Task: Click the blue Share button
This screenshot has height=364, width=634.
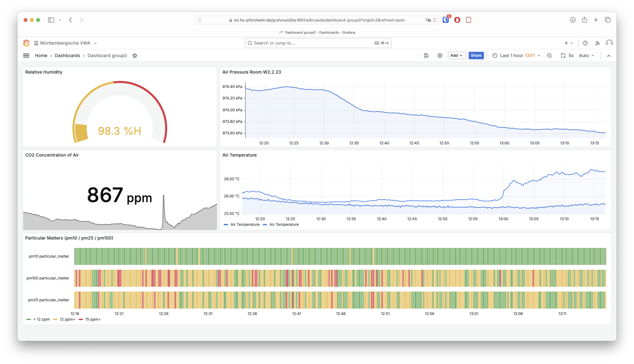Action: 476,56
